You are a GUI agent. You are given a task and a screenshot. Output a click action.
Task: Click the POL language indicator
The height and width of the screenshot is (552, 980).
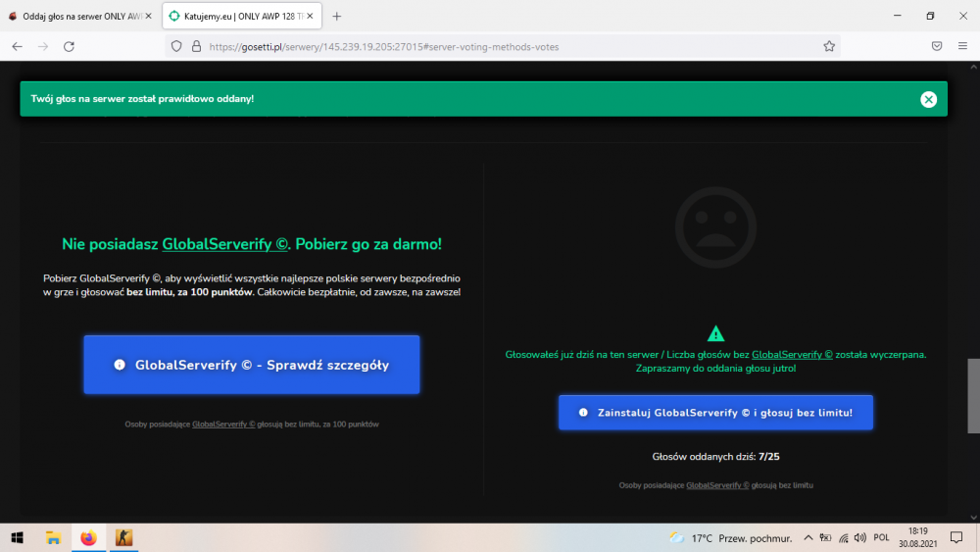(881, 537)
